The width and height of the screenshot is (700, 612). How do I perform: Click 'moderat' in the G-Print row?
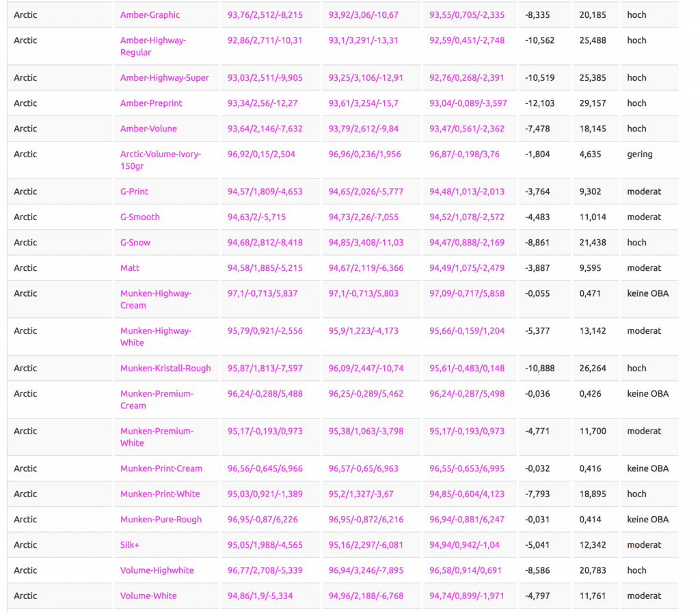644,191
